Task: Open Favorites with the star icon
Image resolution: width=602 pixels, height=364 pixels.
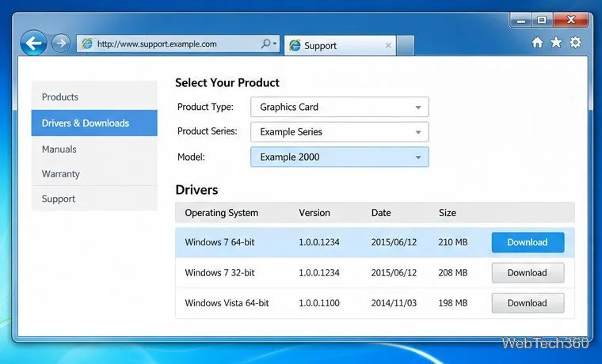Action: (556, 42)
